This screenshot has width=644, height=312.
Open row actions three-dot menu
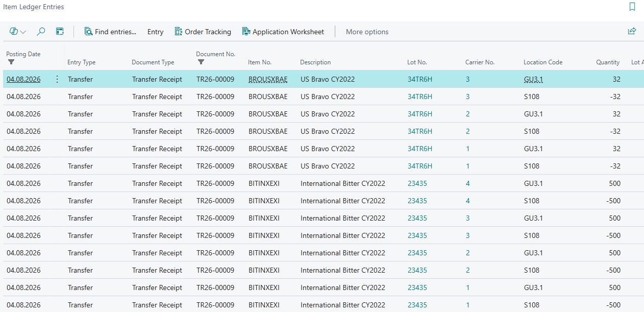pyautogui.click(x=57, y=79)
